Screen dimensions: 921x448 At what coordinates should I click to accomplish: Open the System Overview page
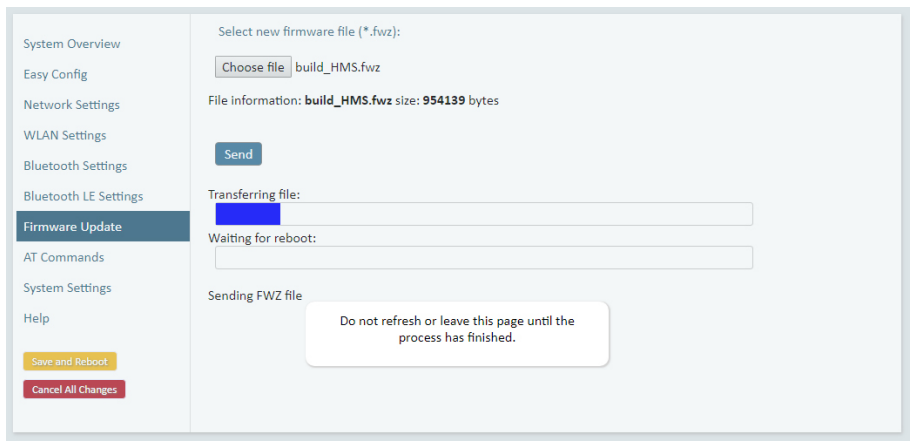[72, 44]
